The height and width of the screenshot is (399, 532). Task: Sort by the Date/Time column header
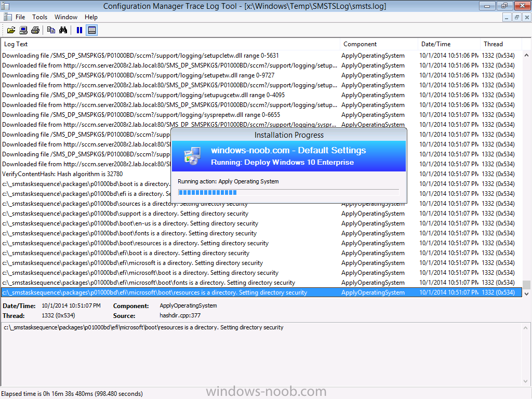pyautogui.click(x=449, y=44)
